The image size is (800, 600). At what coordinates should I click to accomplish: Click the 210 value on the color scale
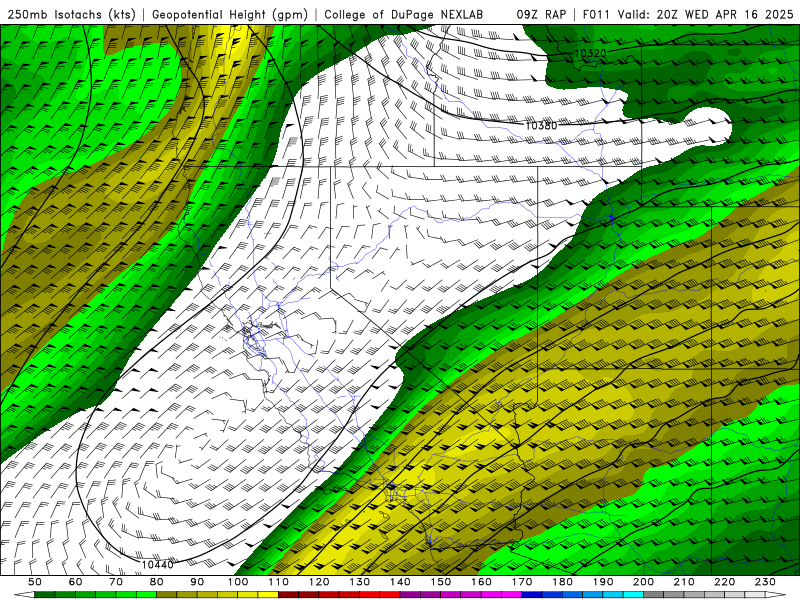pyautogui.click(x=684, y=582)
